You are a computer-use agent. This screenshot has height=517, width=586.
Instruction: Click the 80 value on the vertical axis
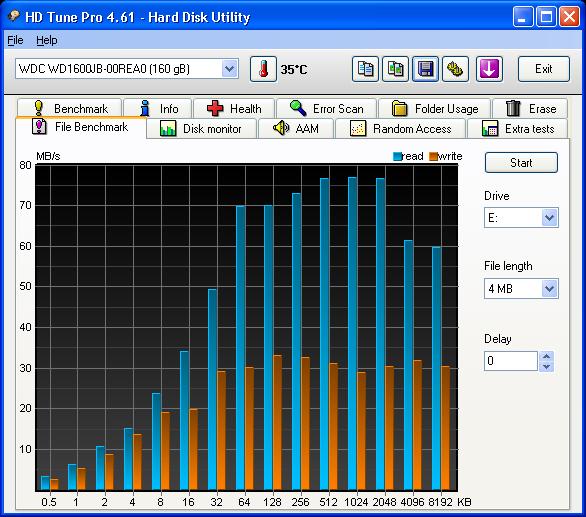tap(25, 165)
